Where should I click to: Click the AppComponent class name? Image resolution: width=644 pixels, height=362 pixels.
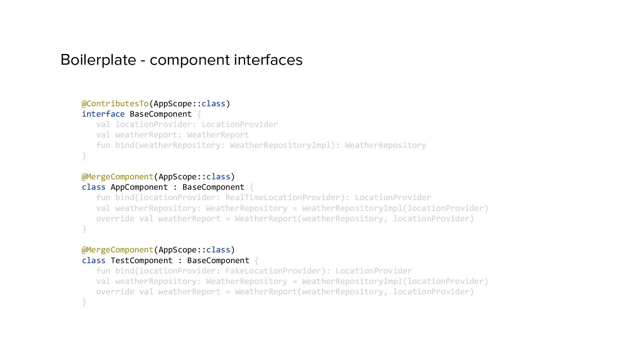tap(139, 187)
